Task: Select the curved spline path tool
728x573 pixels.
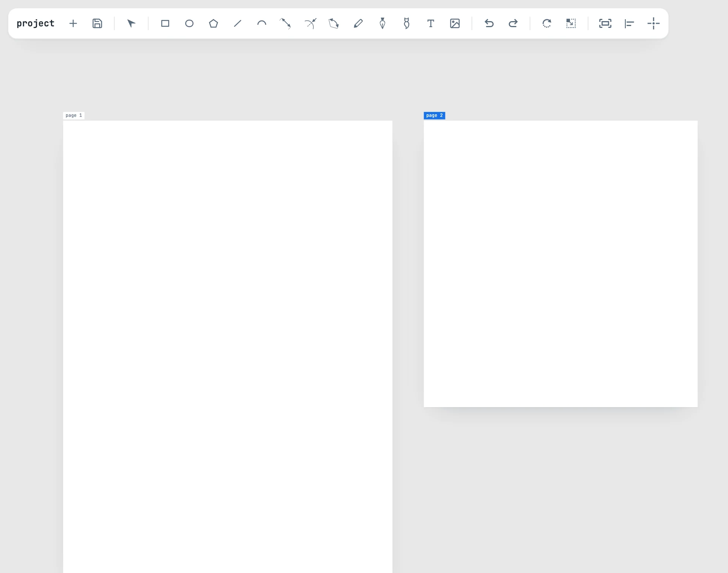Action: click(310, 23)
